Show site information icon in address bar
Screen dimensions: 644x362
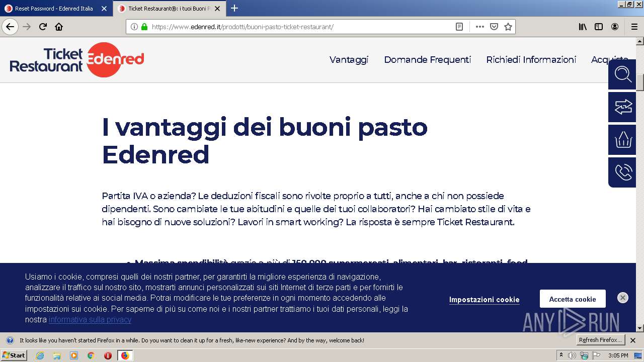[x=134, y=27]
